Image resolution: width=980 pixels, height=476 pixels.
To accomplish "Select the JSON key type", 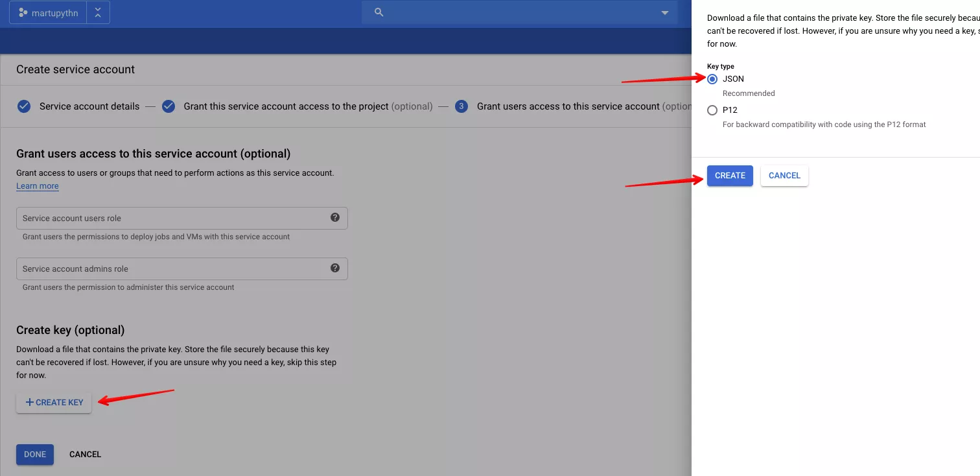I will 713,79.
